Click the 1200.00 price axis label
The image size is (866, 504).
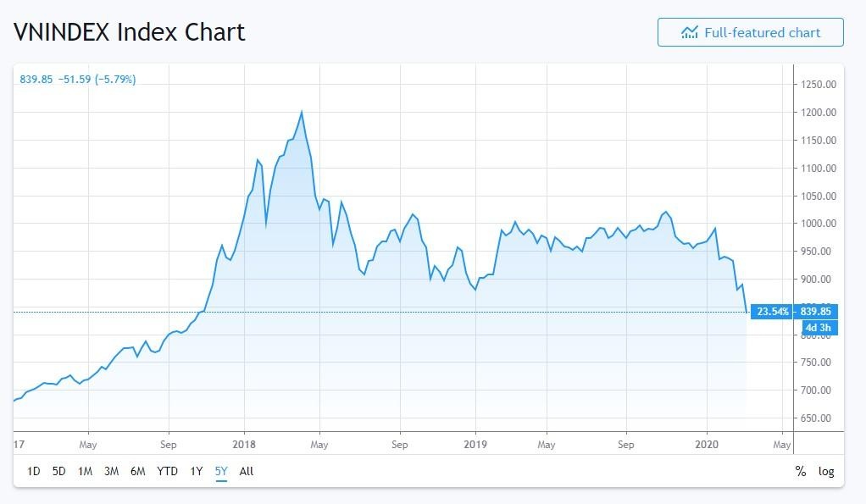[819, 112]
